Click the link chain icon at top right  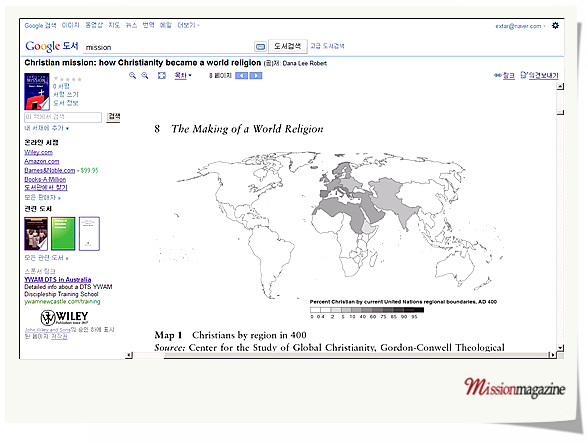[498, 75]
